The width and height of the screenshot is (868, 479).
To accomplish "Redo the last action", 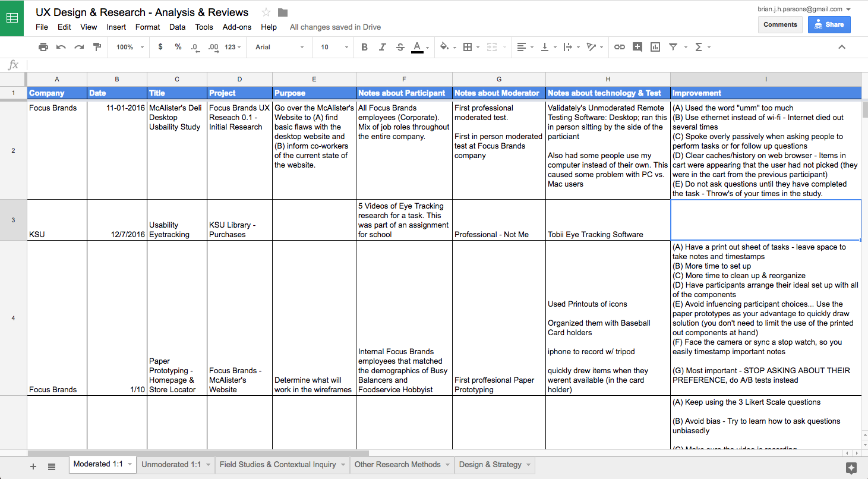I will pyautogui.click(x=79, y=47).
